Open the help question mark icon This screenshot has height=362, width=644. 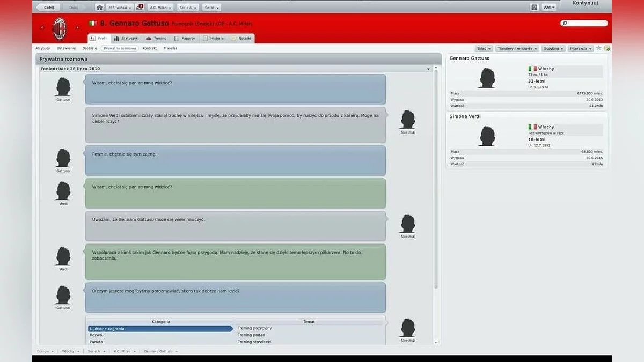534,8
